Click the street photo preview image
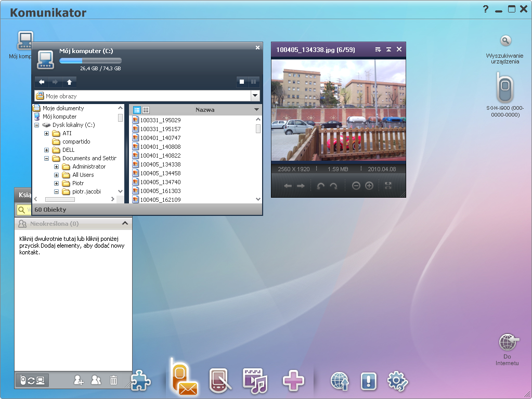Screen dimensions: 532x399 338,110
